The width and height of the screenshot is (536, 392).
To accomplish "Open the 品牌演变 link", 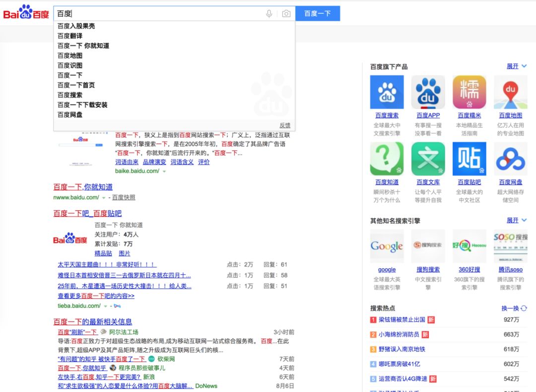I will [154, 162].
